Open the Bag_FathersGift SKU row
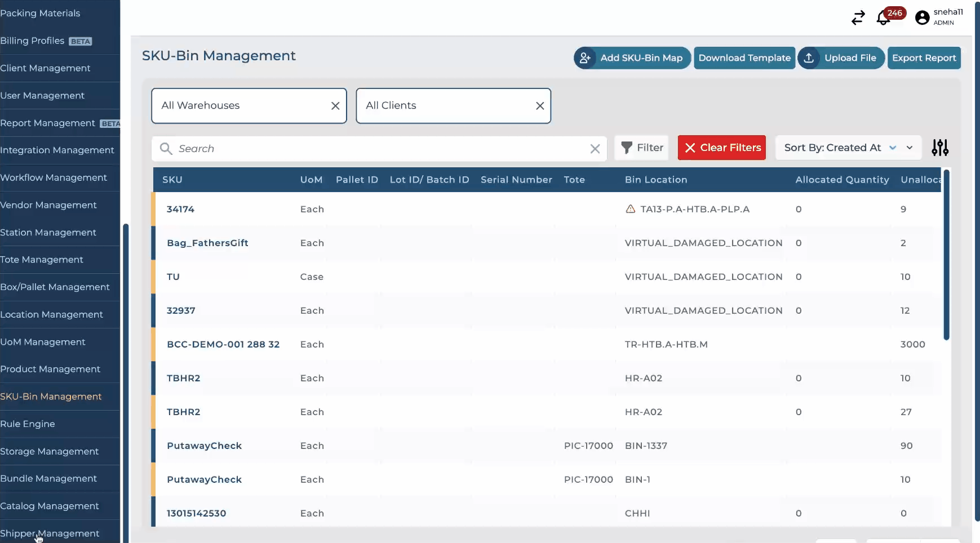 207,243
